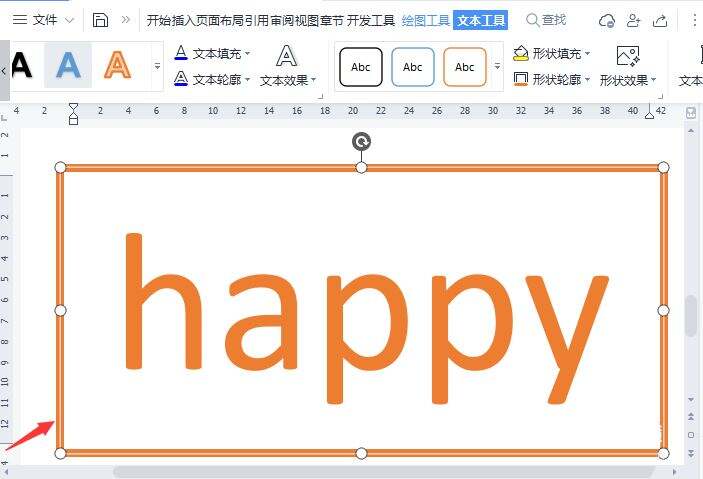
Task: Jump to next page double-arrow
Action: click(691, 453)
